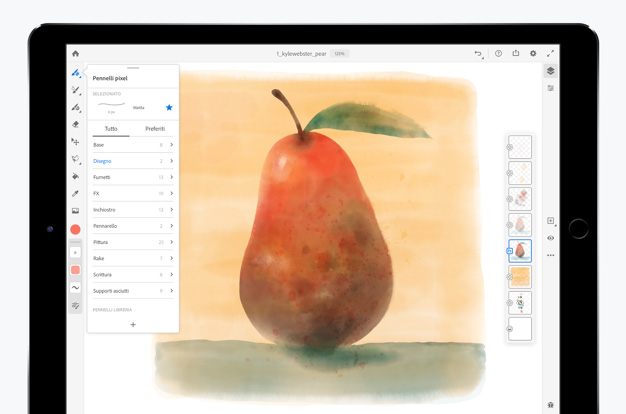This screenshot has height=414, width=626.
Task: Open the red color chip picker
Action: (75, 230)
